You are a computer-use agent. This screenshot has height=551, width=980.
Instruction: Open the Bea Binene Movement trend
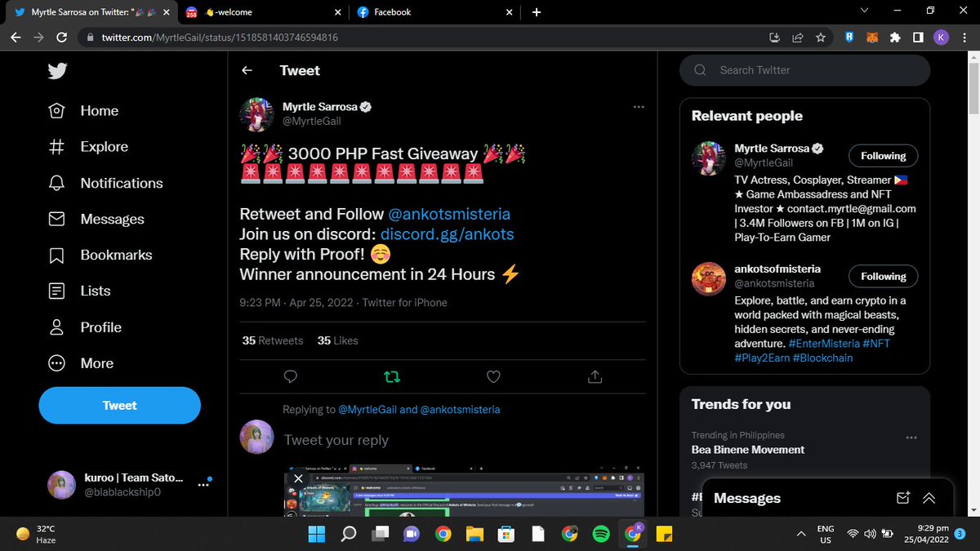747,450
